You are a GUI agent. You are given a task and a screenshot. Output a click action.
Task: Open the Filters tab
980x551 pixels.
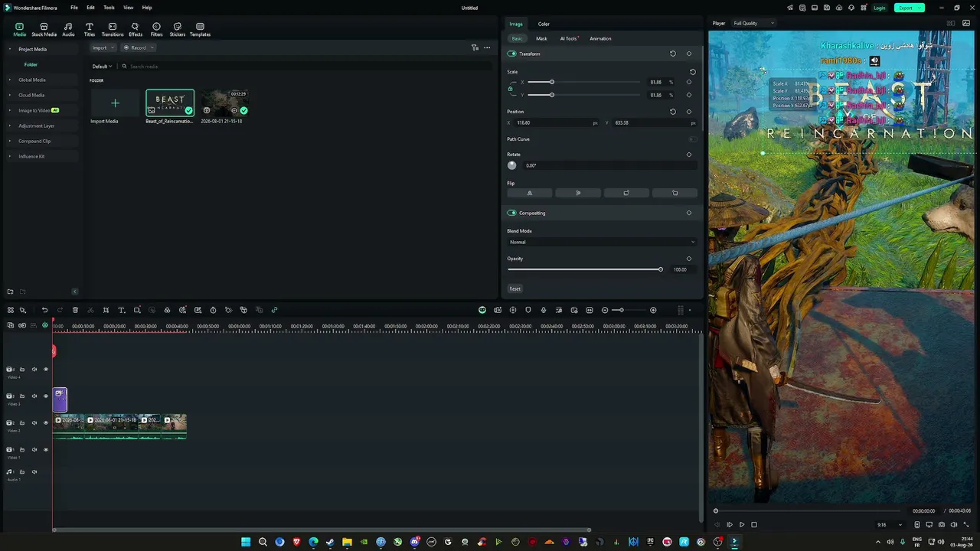156,30
